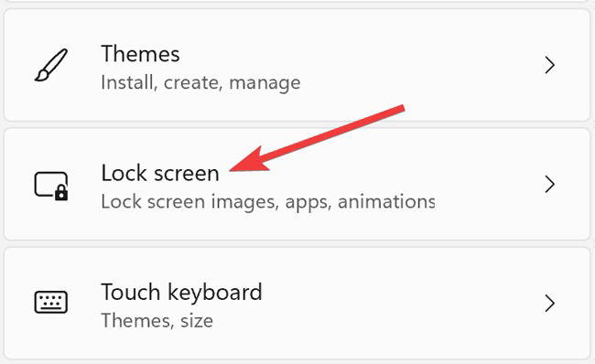Click the monitor-with-padlock Lock screen icon
The image size is (595, 364).
[51, 186]
